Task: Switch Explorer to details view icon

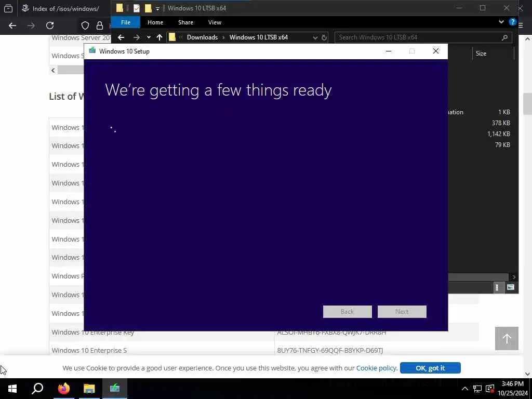Action: point(497,287)
